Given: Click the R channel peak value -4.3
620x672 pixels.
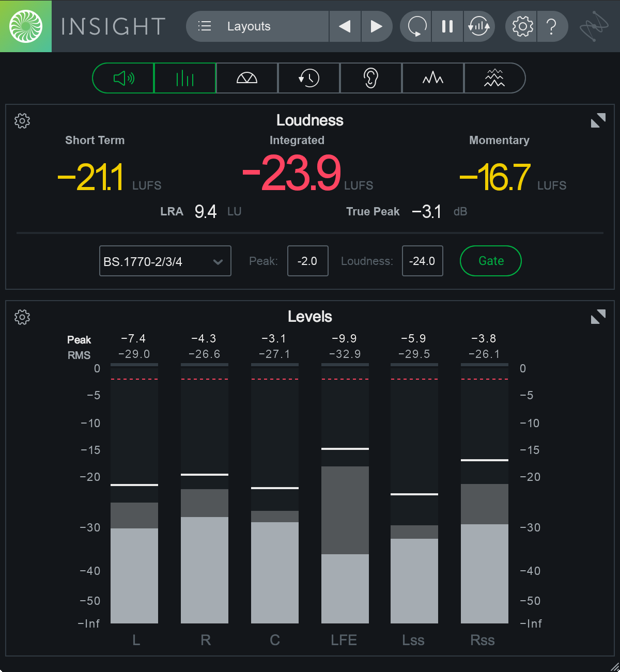Looking at the screenshot, I should coord(204,339).
